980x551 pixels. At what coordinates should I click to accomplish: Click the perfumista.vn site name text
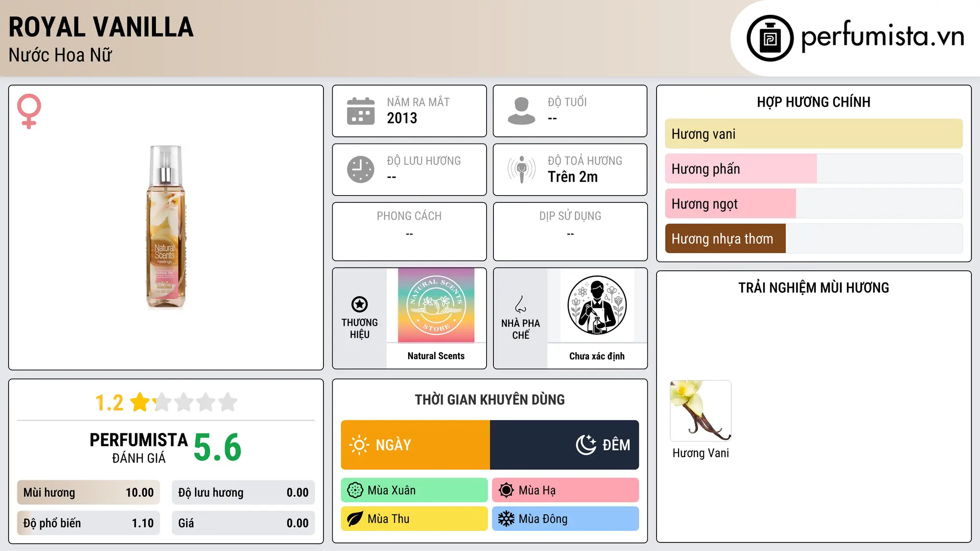click(x=882, y=37)
